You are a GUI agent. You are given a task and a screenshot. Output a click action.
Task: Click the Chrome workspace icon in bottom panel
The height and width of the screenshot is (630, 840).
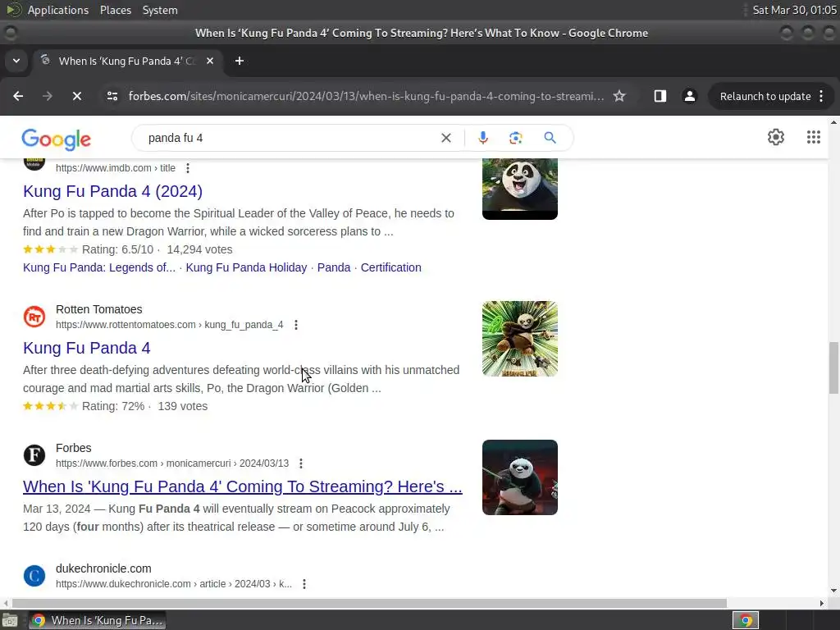(x=746, y=620)
